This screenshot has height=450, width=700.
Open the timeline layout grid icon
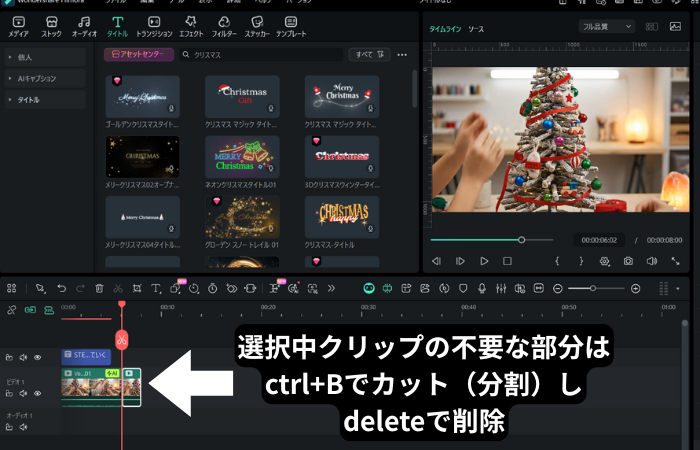coord(12,288)
